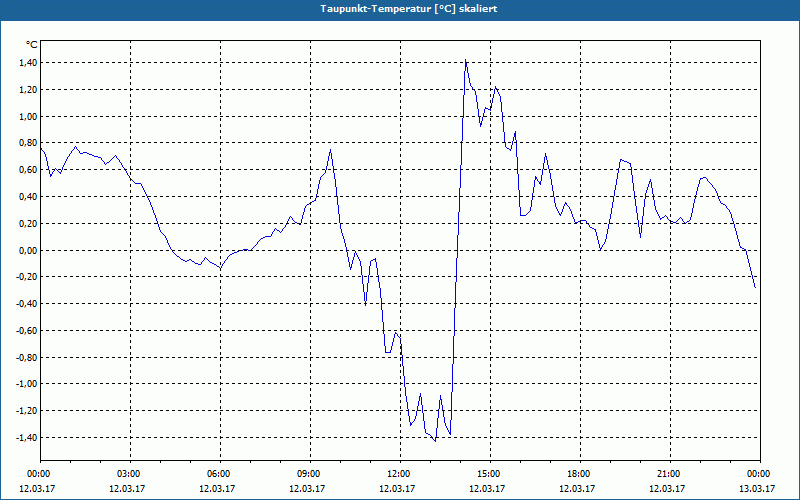Viewport: 800px width, 500px height.
Task: Click the curve's lowest point near 13:00
Action: [435, 441]
